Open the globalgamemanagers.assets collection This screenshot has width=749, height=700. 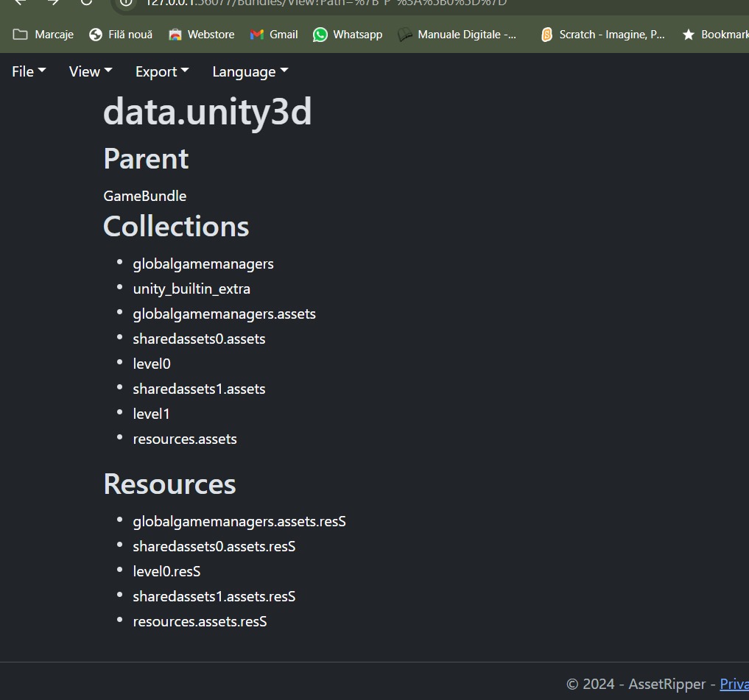point(224,314)
